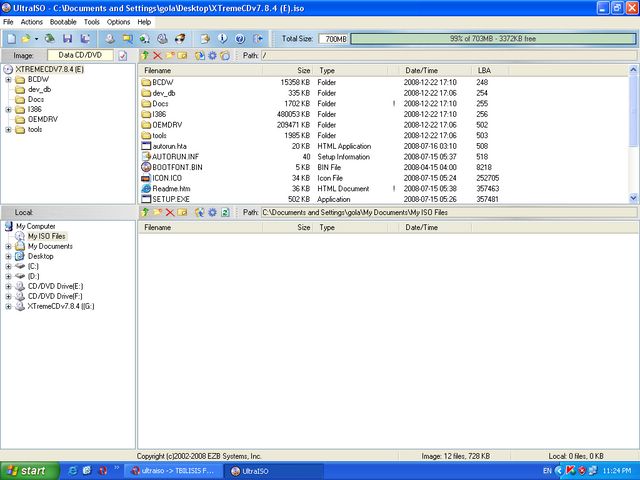Click the Add files icon in Local toolbar
The image size is (640, 480).
pyautogui.click(x=199, y=212)
